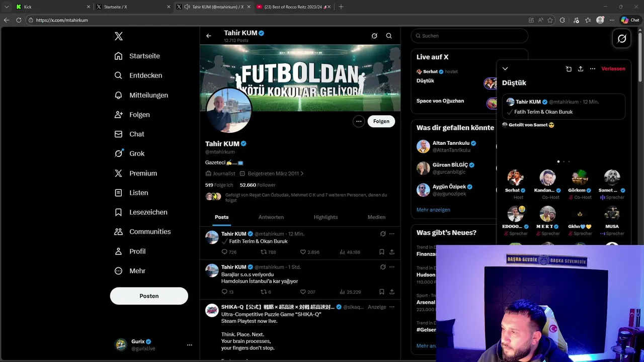Open Grok icon on the Fatih Terim post
The height and width of the screenshot is (362, 644).
tap(383, 234)
